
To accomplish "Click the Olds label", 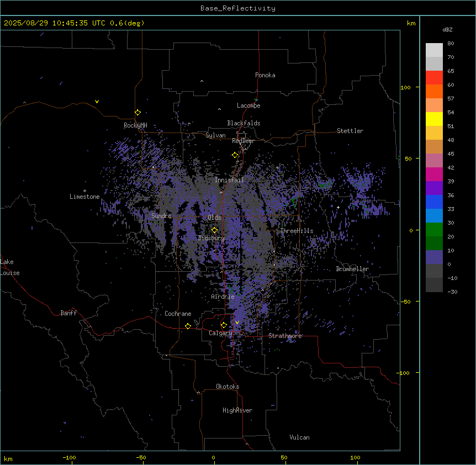I will [214, 218].
